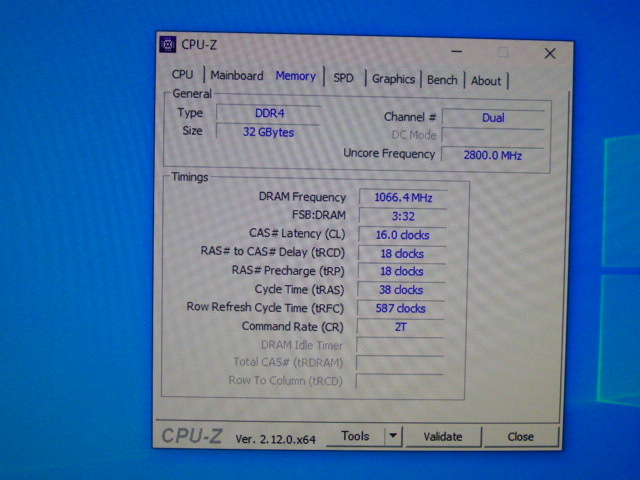Click the CPU-Z app icon in title bar
The height and width of the screenshot is (480, 640).
click(x=167, y=44)
